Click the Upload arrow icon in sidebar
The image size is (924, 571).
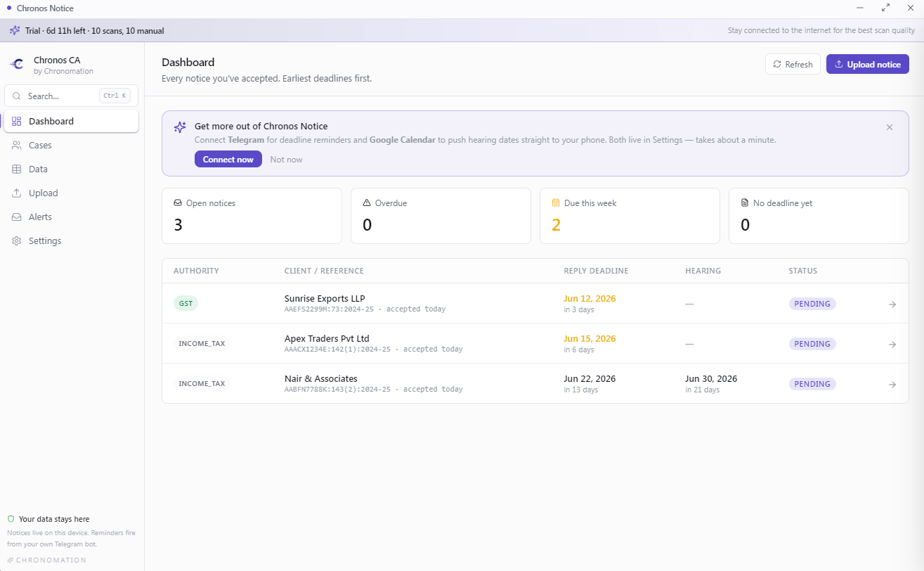pyautogui.click(x=16, y=193)
